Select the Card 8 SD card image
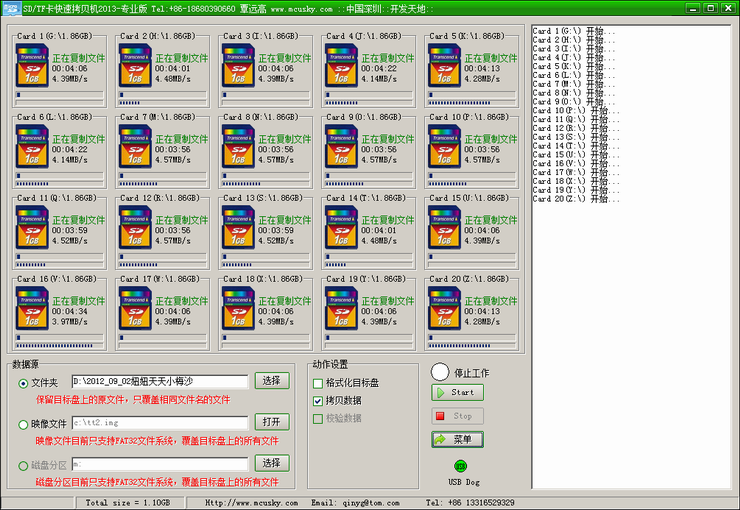The height and width of the screenshot is (510, 740). point(236,147)
